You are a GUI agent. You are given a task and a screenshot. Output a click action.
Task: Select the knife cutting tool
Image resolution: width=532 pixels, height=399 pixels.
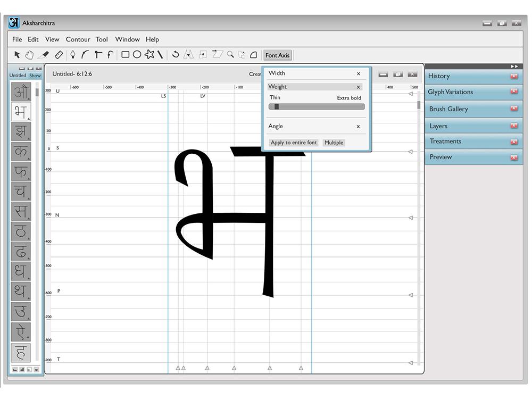[x=44, y=55]
